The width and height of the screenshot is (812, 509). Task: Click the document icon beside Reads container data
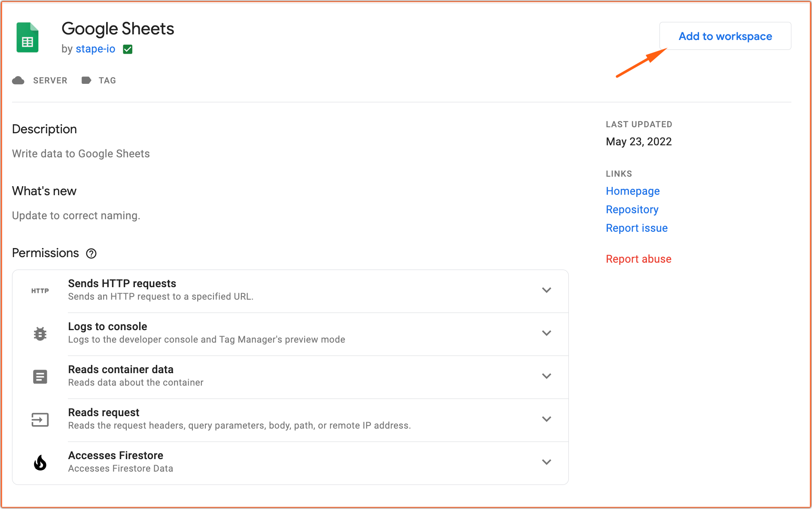click(40, 377)
